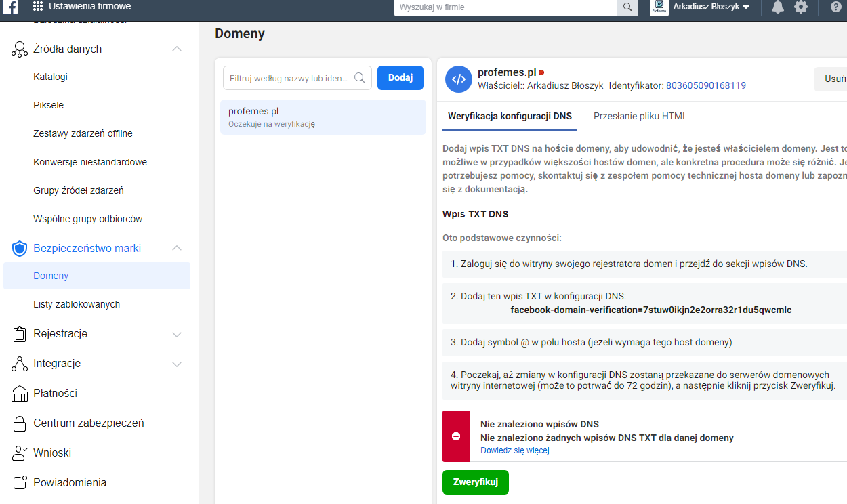
Task: Select the profemes.pl domain list row
Action: 323,117
